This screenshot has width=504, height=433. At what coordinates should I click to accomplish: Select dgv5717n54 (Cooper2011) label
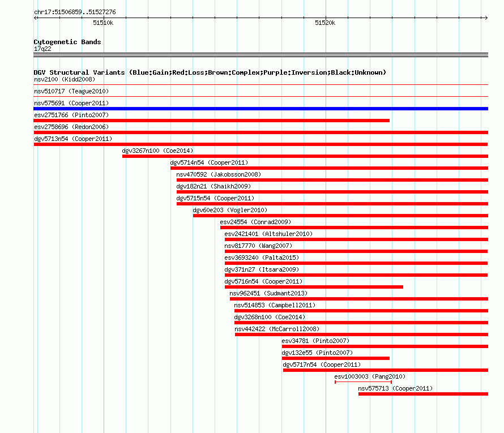point(322,365)
